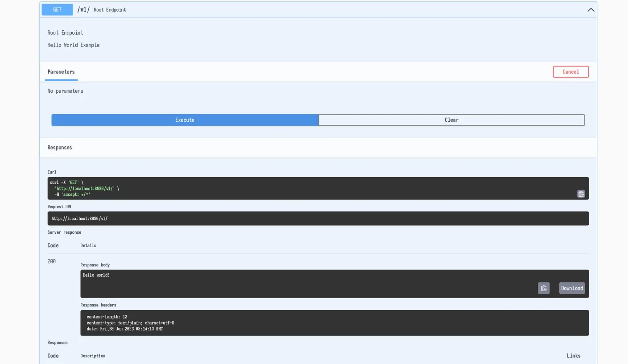
Task: Click the content-length: 12 header line
Action: point(107,317)
